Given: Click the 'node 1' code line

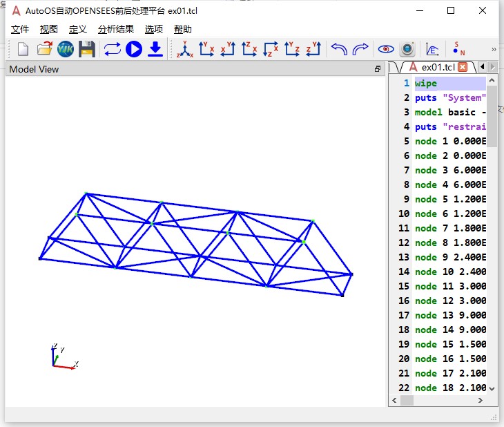Looking at the screenshot, I should click(450, 141).
